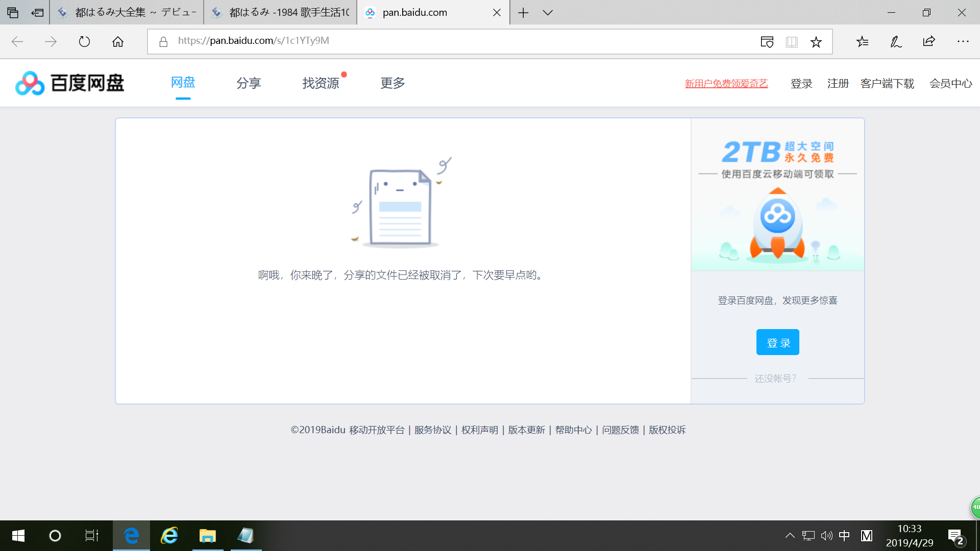Click the Edge taskbar icon
This screenshot has width=980, height=551.
click(x=131, y=536)
